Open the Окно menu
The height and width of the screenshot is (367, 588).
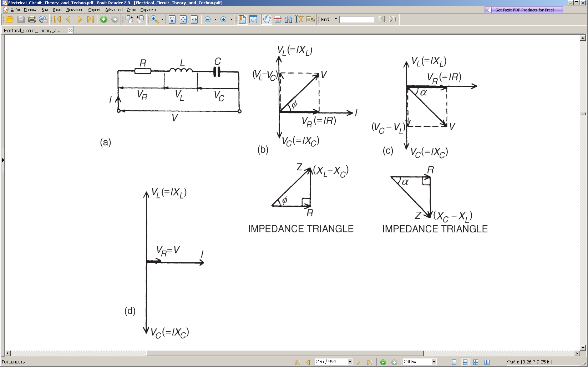(131, 10)
